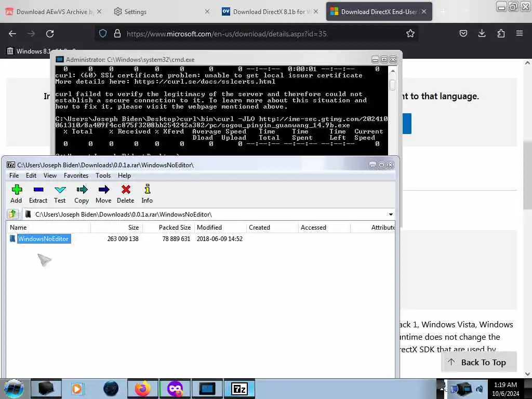
Task: Open the Help menu in 7-Zip
Action: point(124,176)
